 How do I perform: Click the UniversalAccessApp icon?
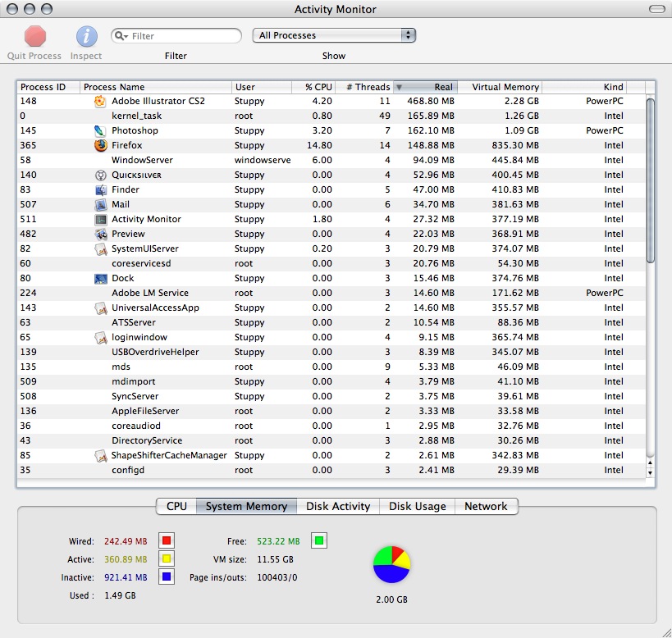[x=100, y=308]
